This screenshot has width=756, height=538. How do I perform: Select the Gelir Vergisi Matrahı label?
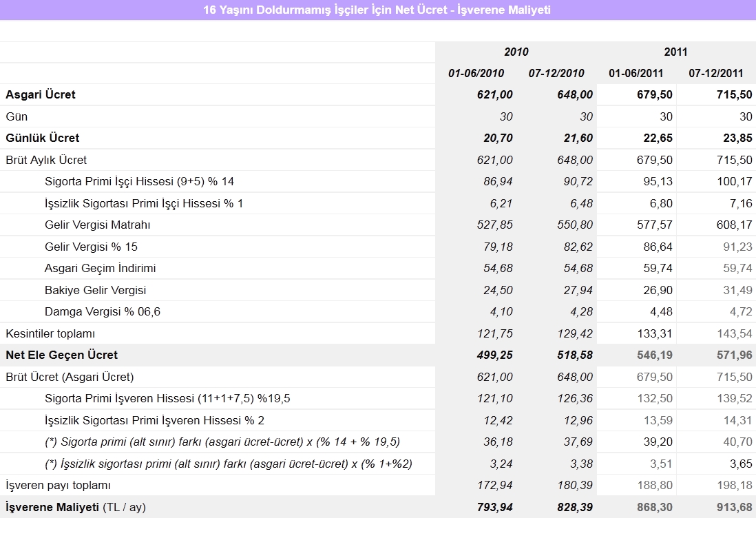point(97,225)
